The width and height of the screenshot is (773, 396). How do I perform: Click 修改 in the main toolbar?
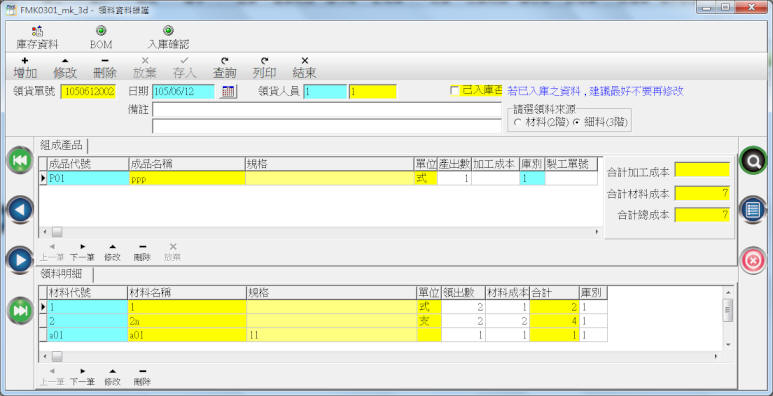click(65, 68)
